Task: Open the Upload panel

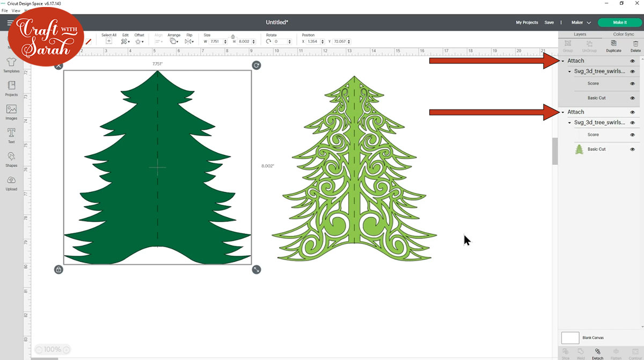Action: (11, 183)
